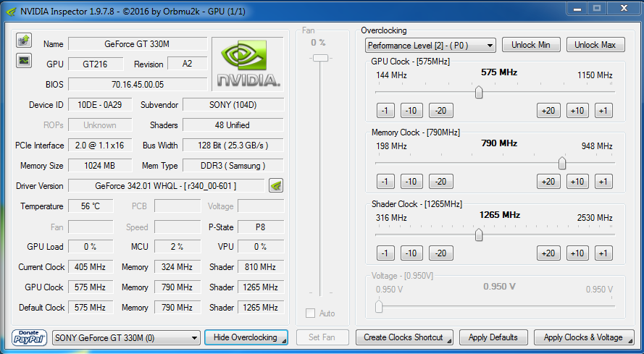Decrease Shader Clock by 20 MHz
The height and width of the screenshot is (354, 644).
pos(440,253)
